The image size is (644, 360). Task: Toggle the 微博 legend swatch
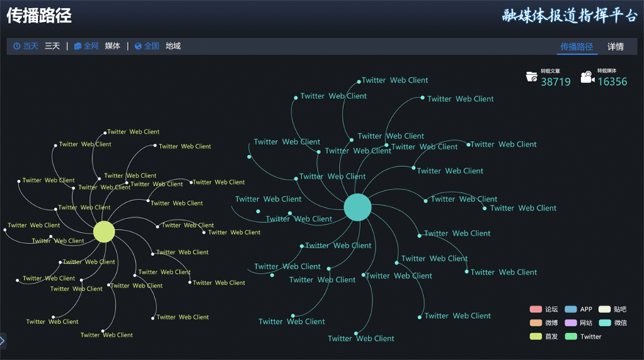[x=536, y=323]
